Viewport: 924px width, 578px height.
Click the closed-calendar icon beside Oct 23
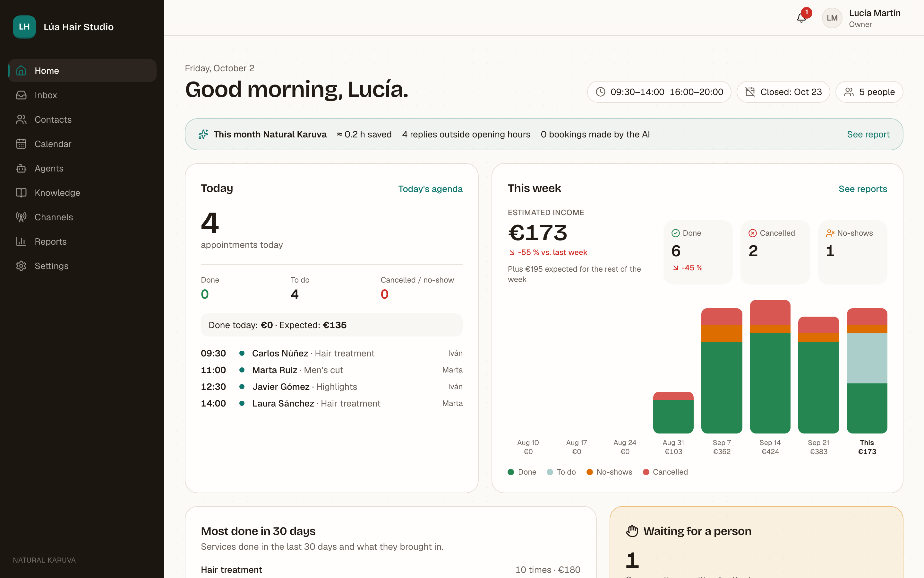[x=750, y=92]
